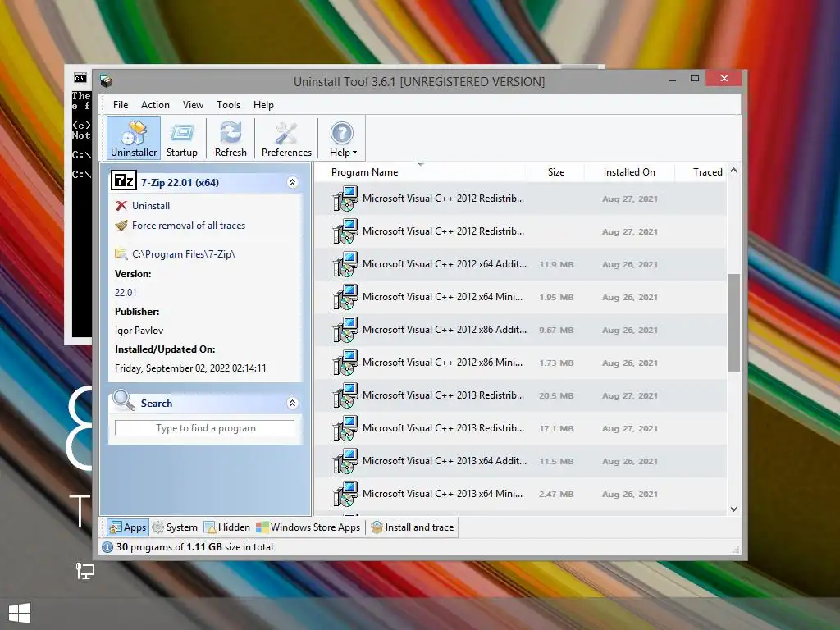Click the broom force removal icon

coord(121,226)
